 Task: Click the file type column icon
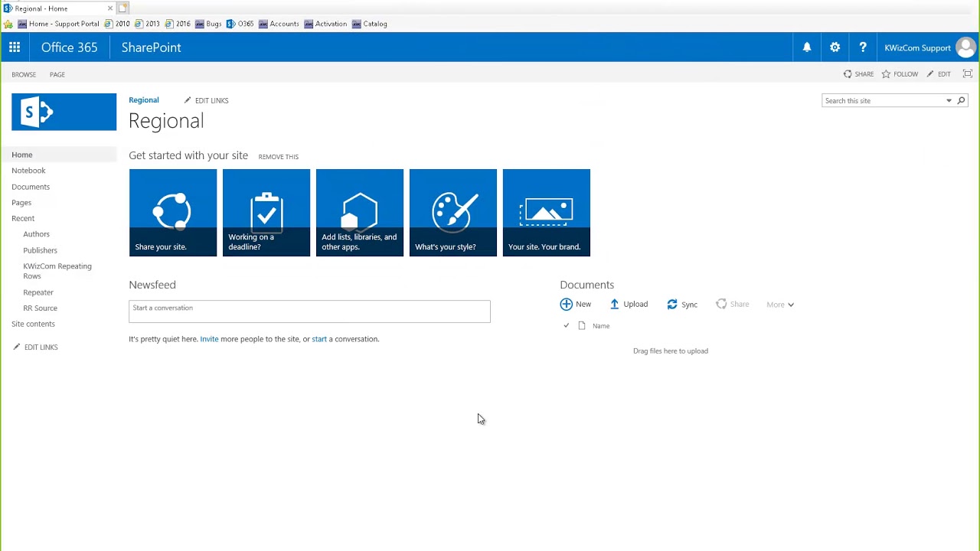582,326
